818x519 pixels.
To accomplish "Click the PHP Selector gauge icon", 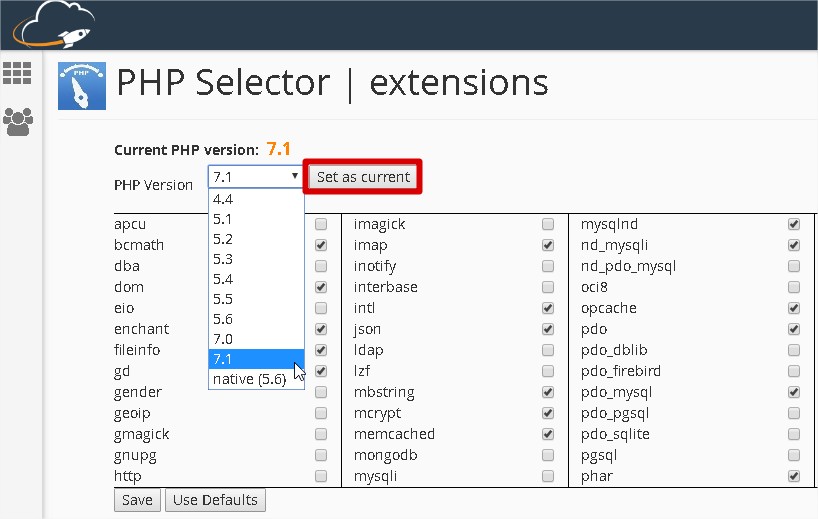I will click(x=83, y=86).
